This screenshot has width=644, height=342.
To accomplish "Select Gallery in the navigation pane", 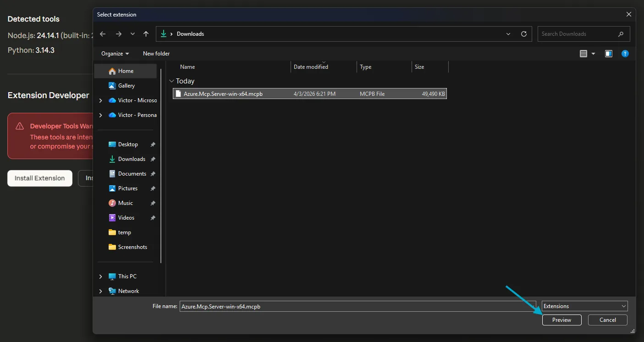I will tap(126, 85).
